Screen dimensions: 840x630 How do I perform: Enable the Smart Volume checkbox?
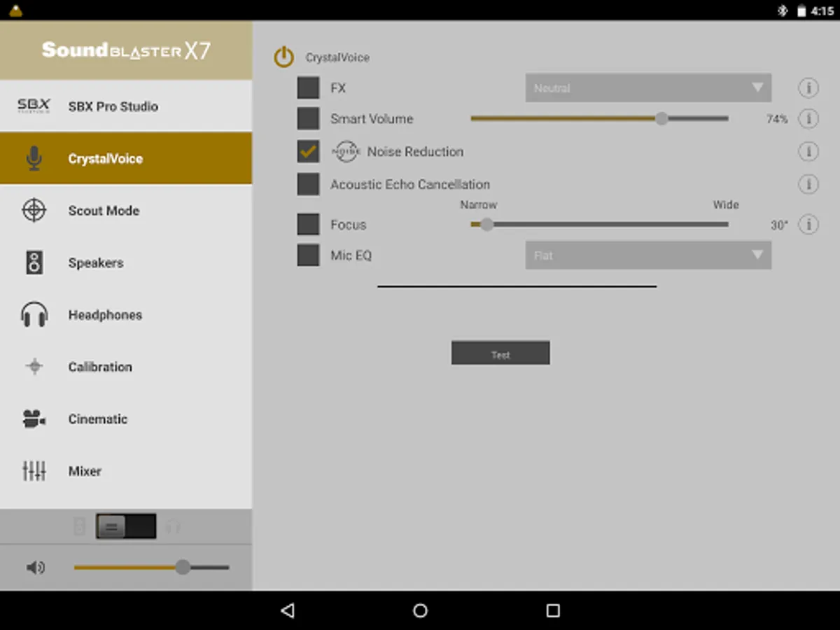point(308,119)
